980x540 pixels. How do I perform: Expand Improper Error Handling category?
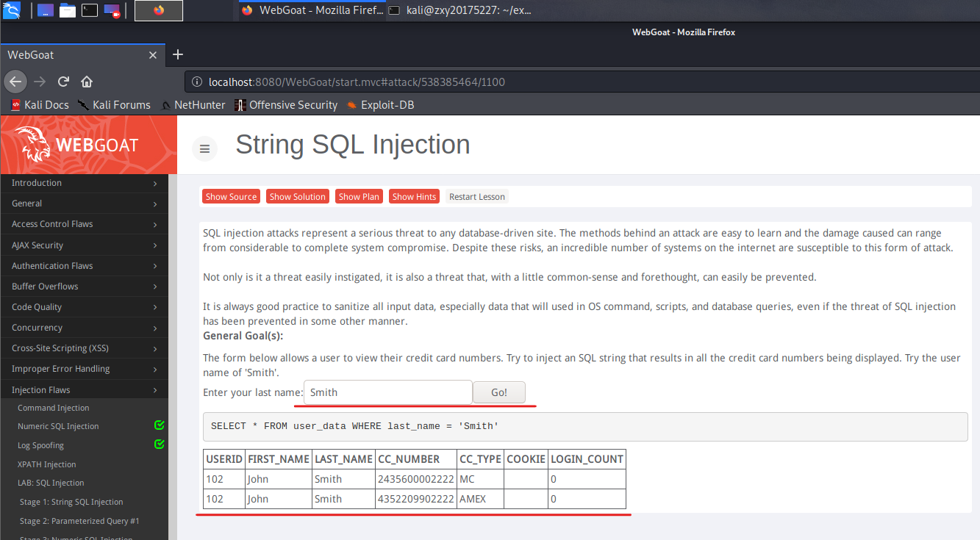click(84, 369)
